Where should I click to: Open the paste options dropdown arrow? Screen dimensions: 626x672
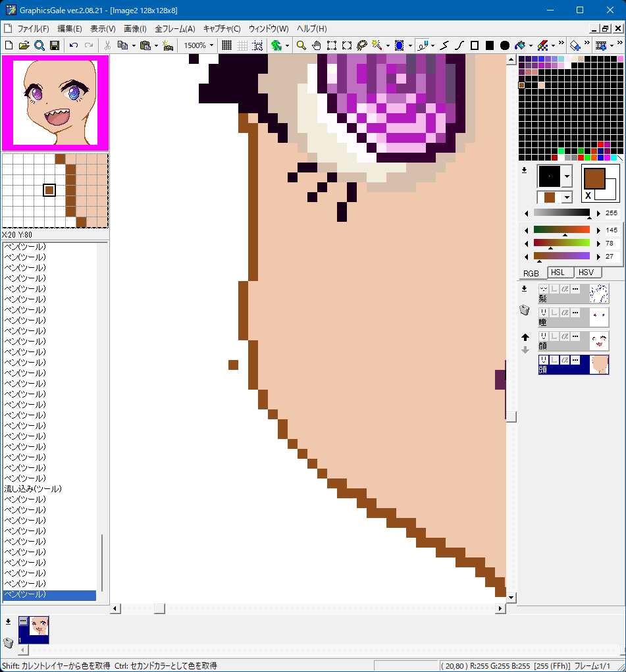click(156, 45)
